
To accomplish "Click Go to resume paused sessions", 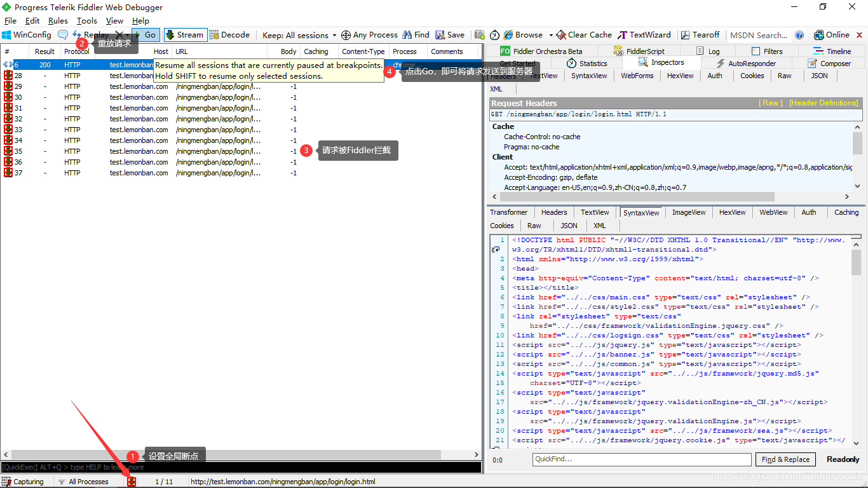I will [x=146, y=35].
